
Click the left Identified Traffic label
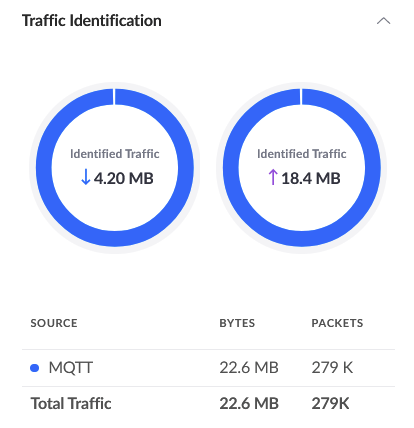(115, 154)
